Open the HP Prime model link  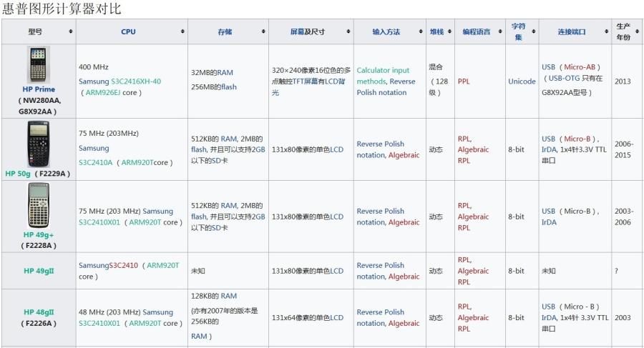39,89
